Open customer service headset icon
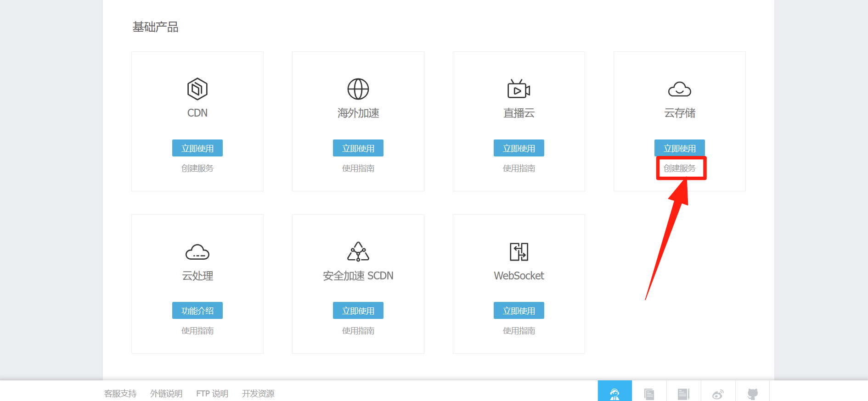Viewport: 868px width, 401px height. [x=614, y=393]
